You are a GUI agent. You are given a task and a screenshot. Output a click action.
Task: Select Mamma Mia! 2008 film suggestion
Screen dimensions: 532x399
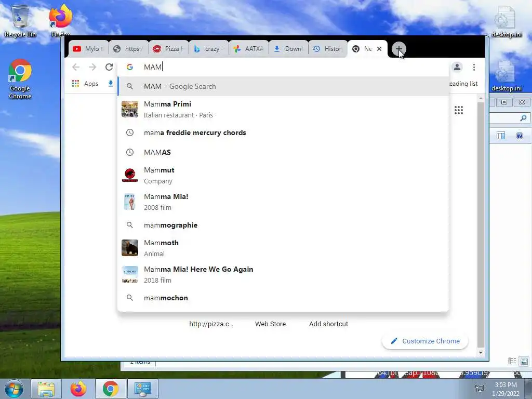tap(283, 202)
